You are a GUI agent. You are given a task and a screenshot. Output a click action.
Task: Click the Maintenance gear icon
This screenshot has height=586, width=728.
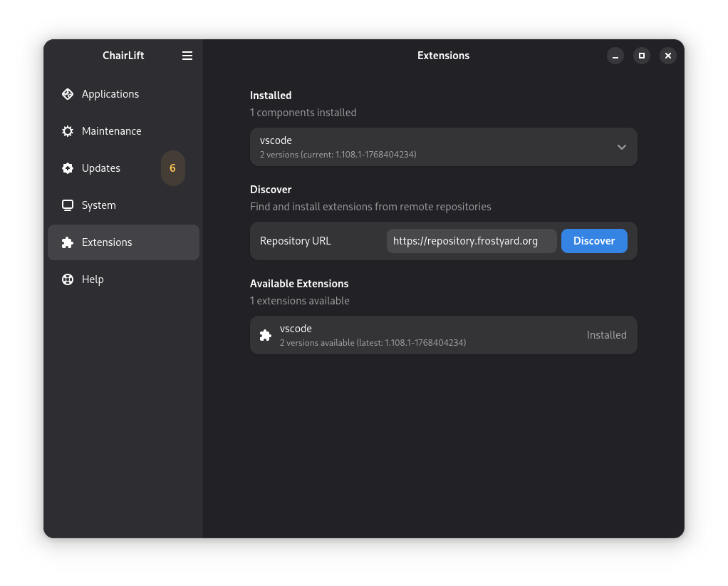68,131
